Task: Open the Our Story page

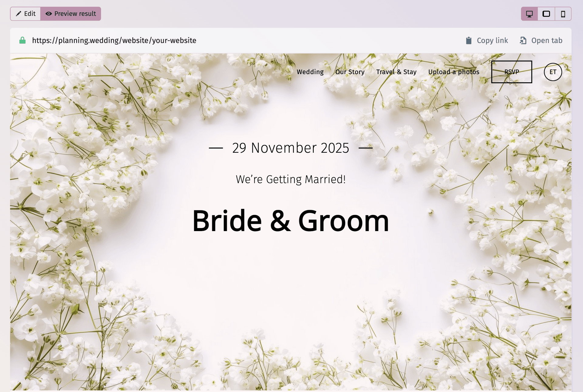Action: tap(350, 72)
